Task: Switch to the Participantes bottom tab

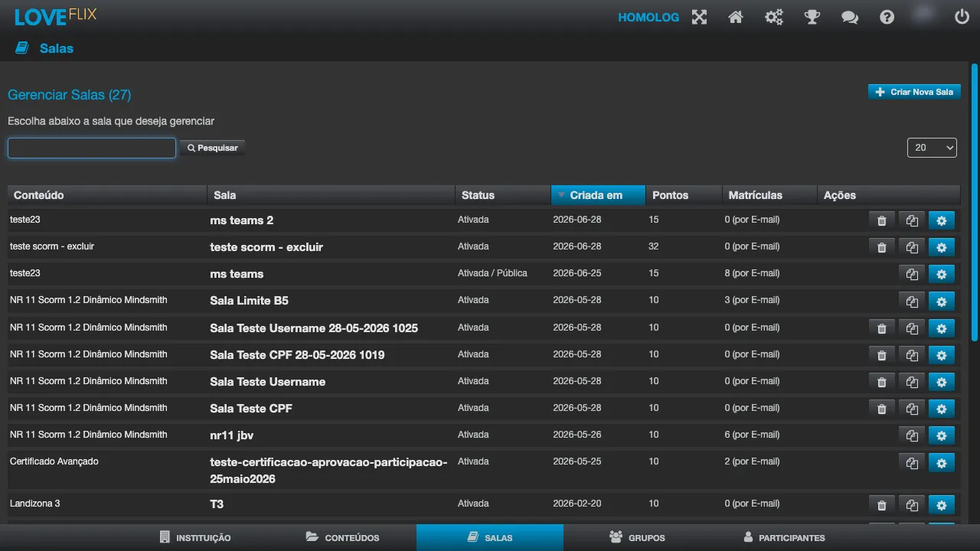Action: click(x=784, y=537)
